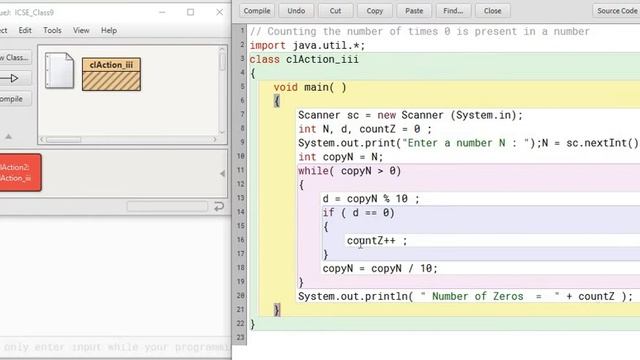
Task: Click on 'void main( )' text
Action: click(x=310, y=87)
